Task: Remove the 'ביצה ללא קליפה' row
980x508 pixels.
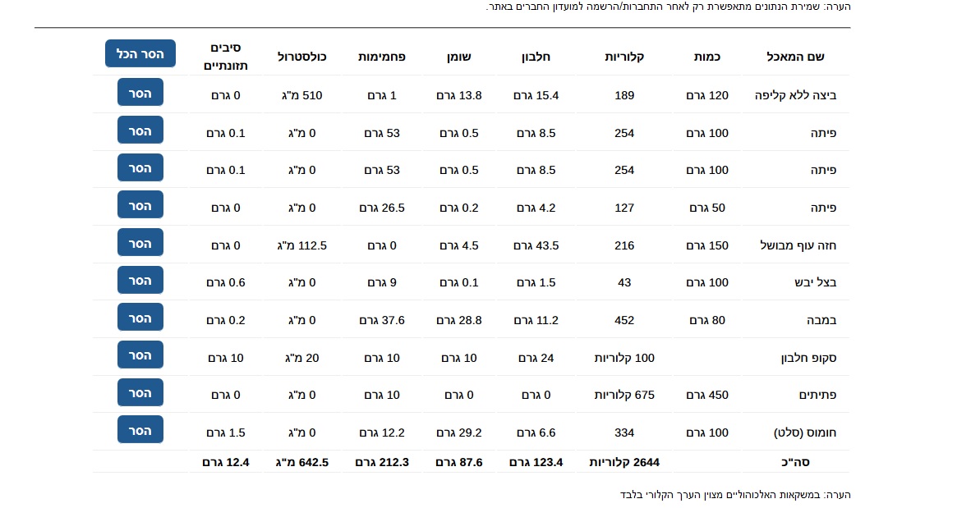Action: tap(140, 93)
